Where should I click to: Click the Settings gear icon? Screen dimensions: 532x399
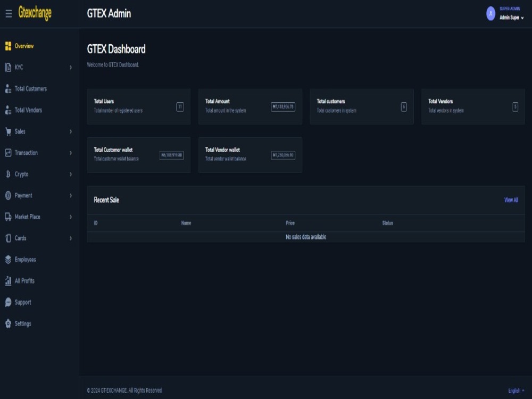pos(8,323)
